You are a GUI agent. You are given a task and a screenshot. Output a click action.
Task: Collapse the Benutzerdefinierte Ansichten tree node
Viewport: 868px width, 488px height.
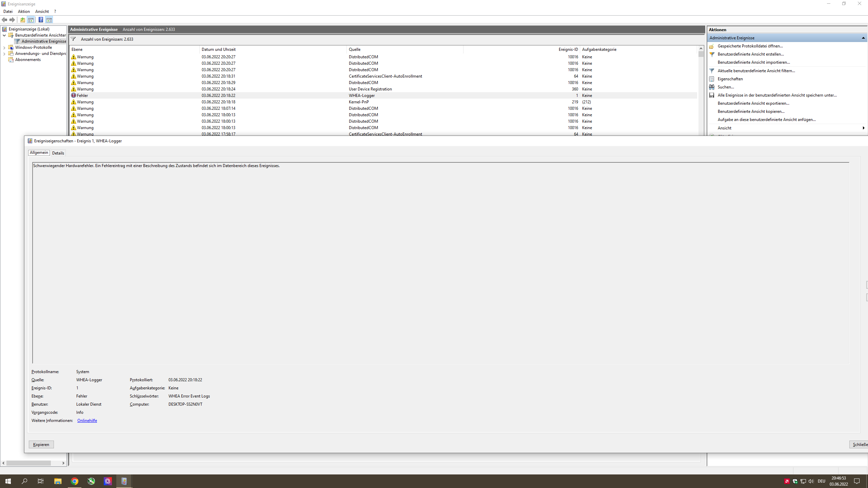tap(4, 35)
